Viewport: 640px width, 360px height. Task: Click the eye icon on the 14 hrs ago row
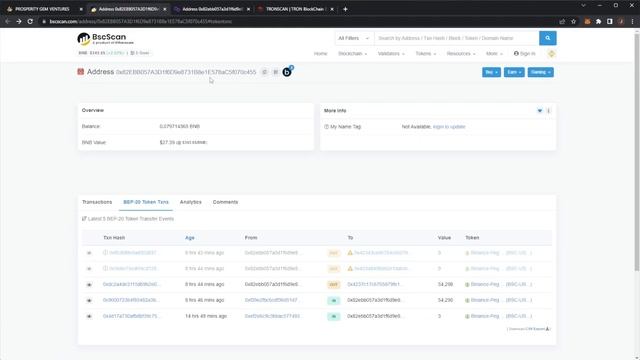point(89,316)
